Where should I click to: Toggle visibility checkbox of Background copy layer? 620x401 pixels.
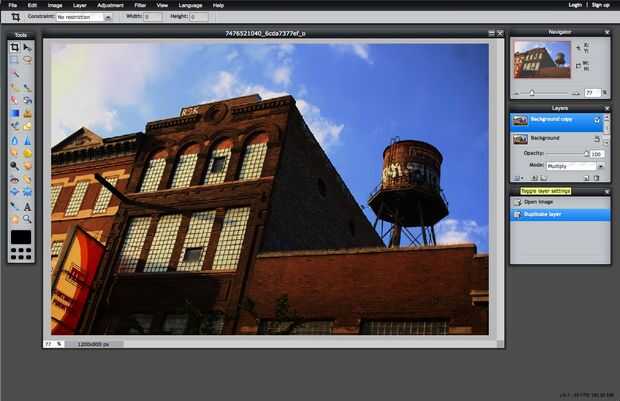pyautogui.click(x=597, y=120)
